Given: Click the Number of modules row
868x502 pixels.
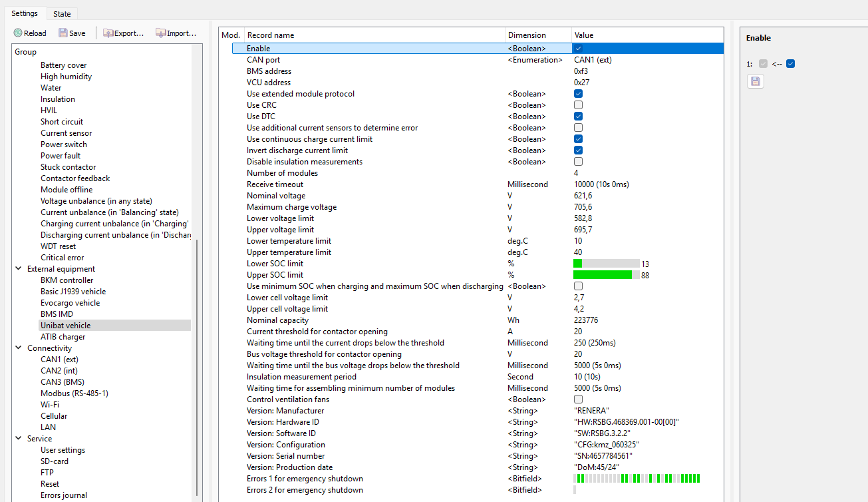Looking at the screenshot, I should coord(478,173).
